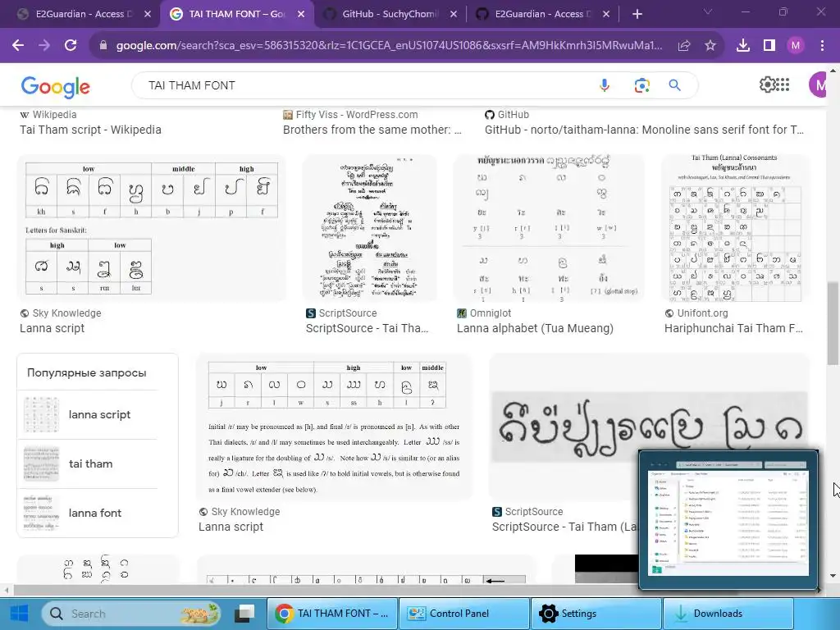Open the tab search chevron in title bar

click(708, 11)
